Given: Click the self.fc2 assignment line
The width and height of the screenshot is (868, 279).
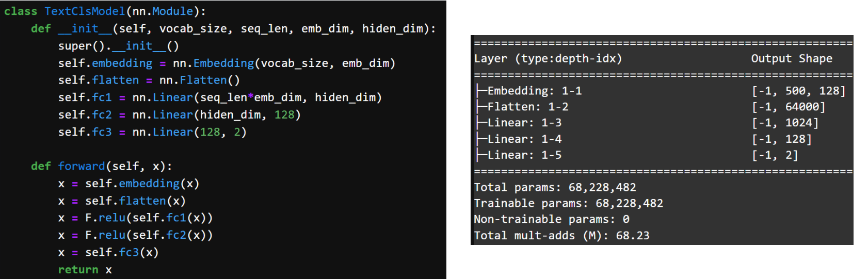Looking at the screenshot, I should point(179,114).
